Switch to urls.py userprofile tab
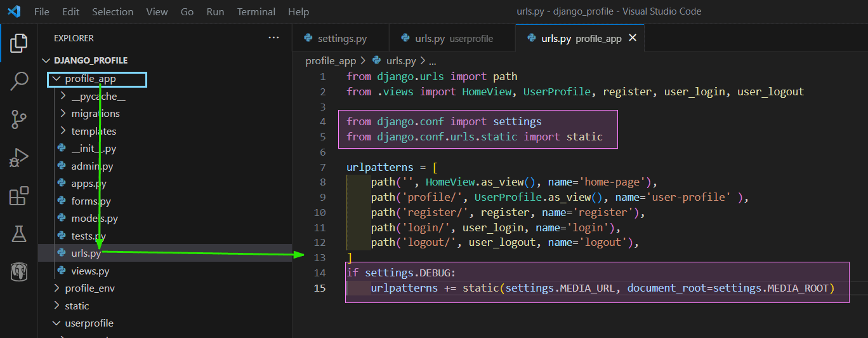This screenshot has height=338, width=868. pos(452,38)
